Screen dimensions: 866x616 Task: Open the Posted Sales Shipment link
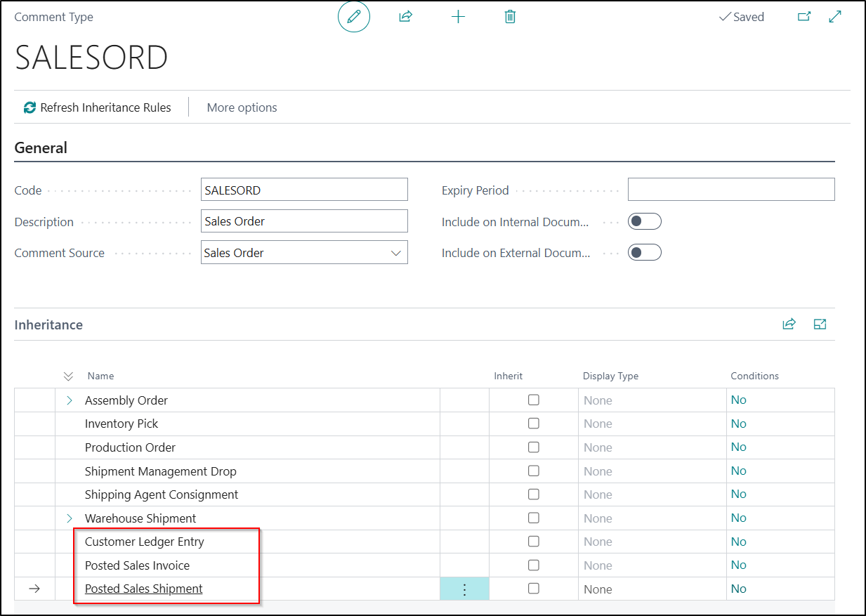144,589
